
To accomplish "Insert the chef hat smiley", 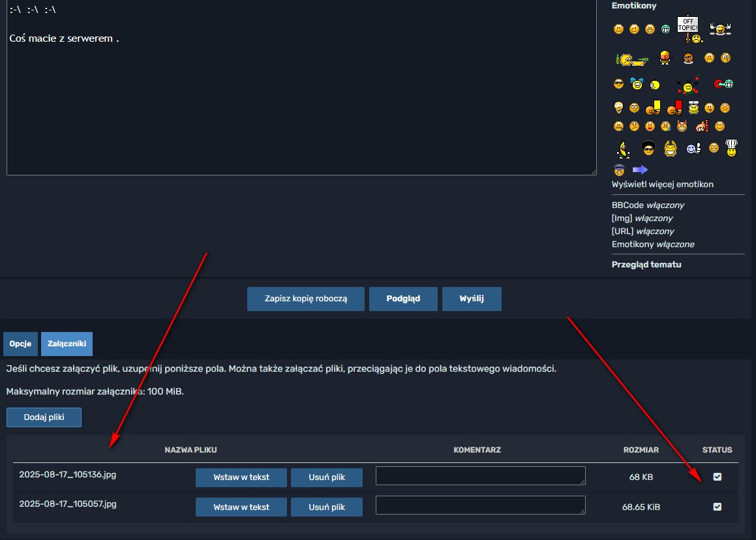I will [x=731, y=148].
